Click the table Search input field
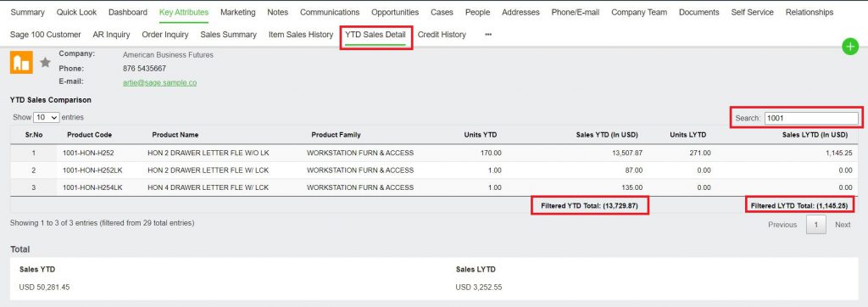 pyautogui.click(x=811, y=118)
